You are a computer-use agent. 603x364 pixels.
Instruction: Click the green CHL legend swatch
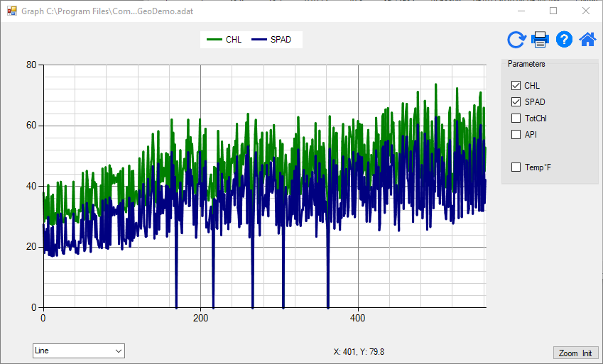click(214, 40)
